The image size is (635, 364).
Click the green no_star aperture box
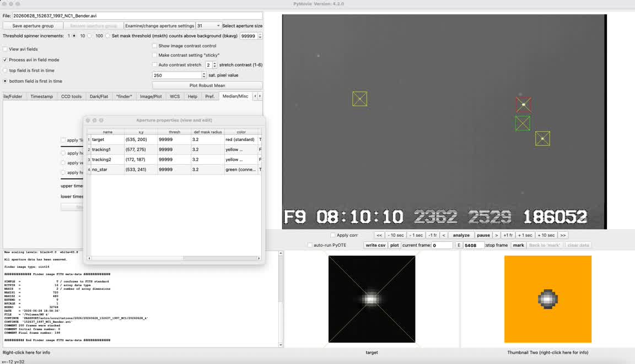523,123
